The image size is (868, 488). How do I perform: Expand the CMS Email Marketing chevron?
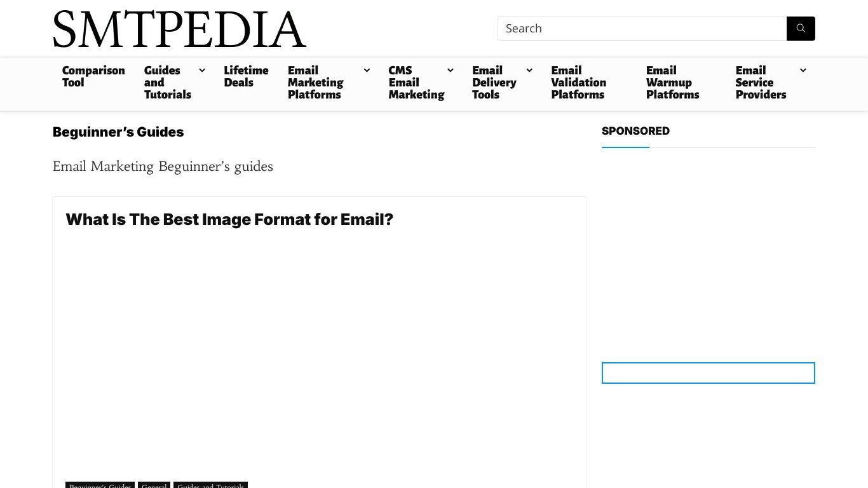(x=451, y=71)
